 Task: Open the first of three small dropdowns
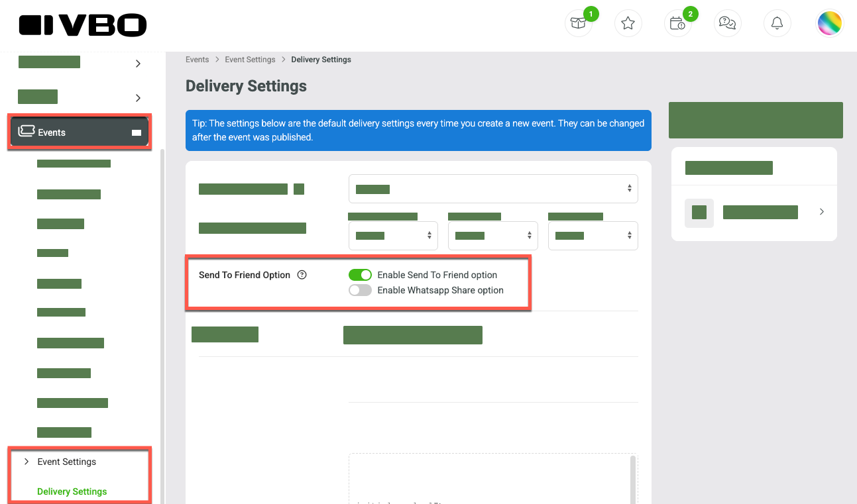(x=393, y=235)
